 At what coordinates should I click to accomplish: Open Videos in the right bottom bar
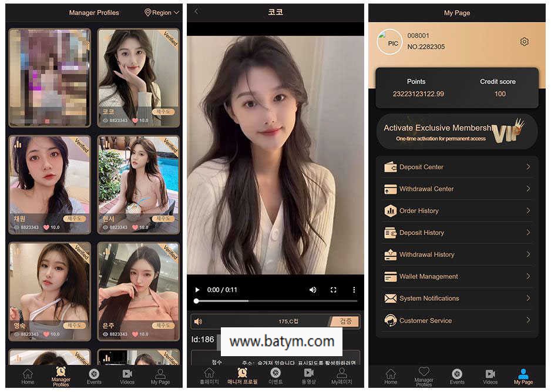[x=490, y=376]
